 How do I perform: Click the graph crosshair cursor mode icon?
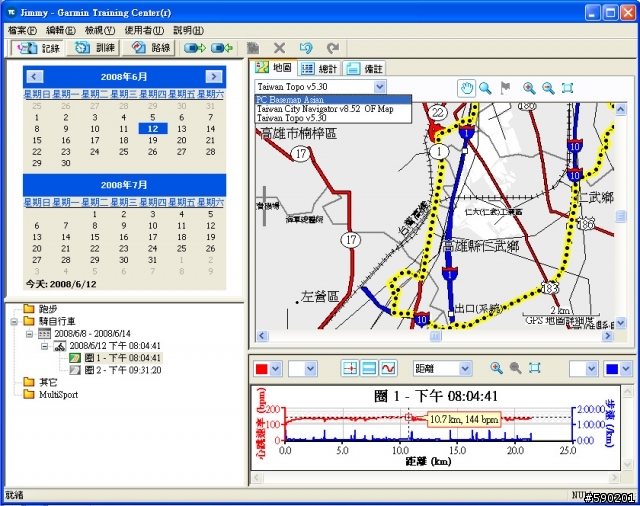(x=350, y=368)
